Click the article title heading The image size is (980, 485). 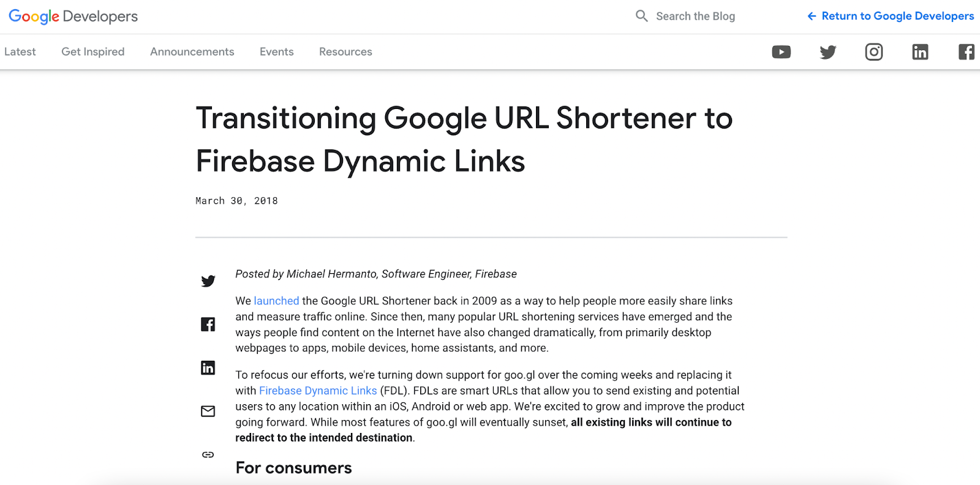(x=464, y=140)
